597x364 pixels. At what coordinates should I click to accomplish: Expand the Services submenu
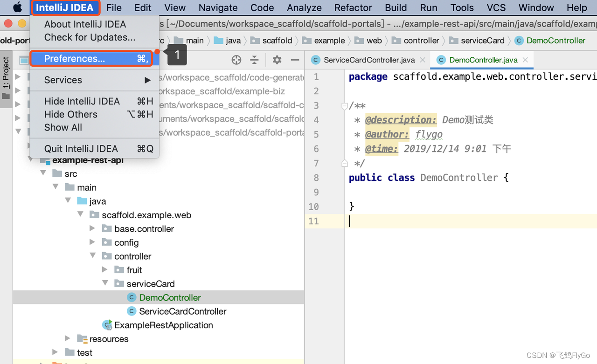click(x=95, y=80)
